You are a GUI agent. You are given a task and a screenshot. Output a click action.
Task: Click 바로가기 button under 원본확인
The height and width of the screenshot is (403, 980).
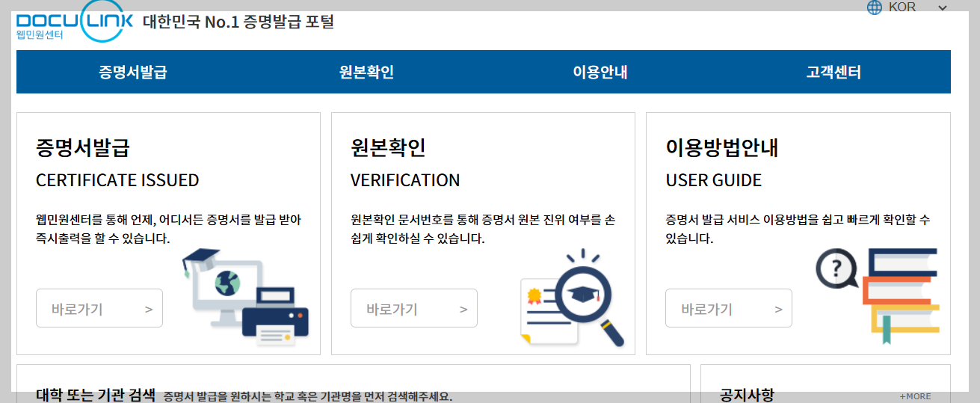(414, 308)
